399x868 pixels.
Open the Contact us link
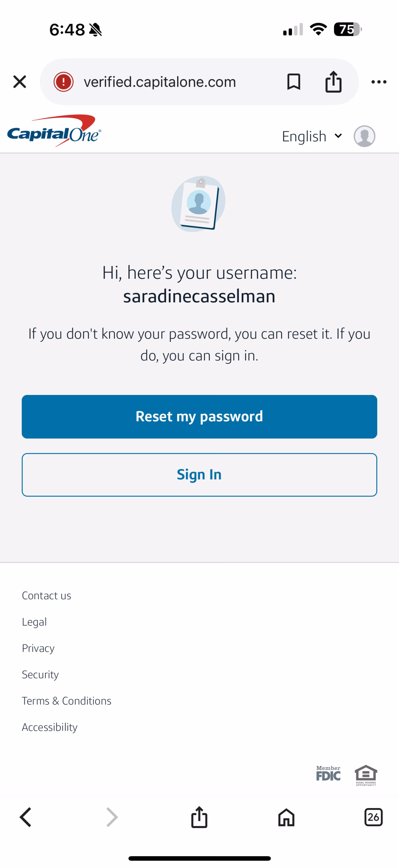(46, 596)
